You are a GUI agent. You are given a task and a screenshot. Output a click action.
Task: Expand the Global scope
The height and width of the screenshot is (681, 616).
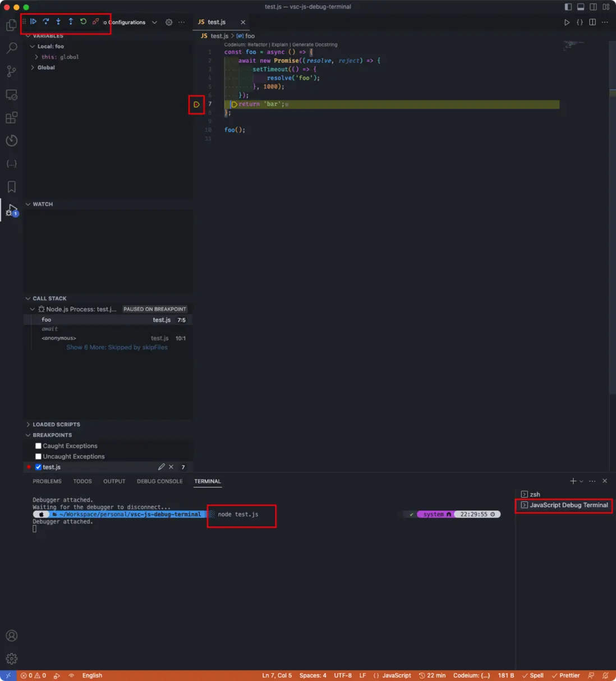pyautogui.click(x=33, y=67)
